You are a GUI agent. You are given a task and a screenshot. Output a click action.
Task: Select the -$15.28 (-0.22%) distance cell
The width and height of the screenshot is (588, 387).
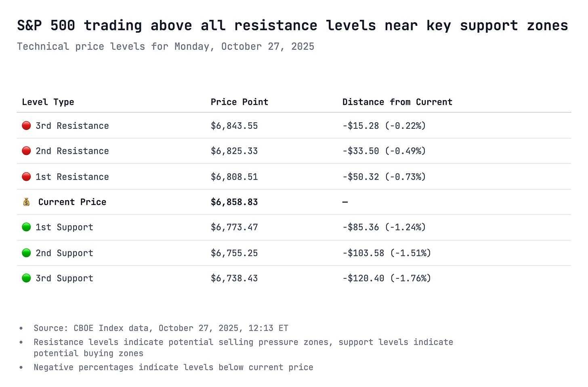coord(384,126)
